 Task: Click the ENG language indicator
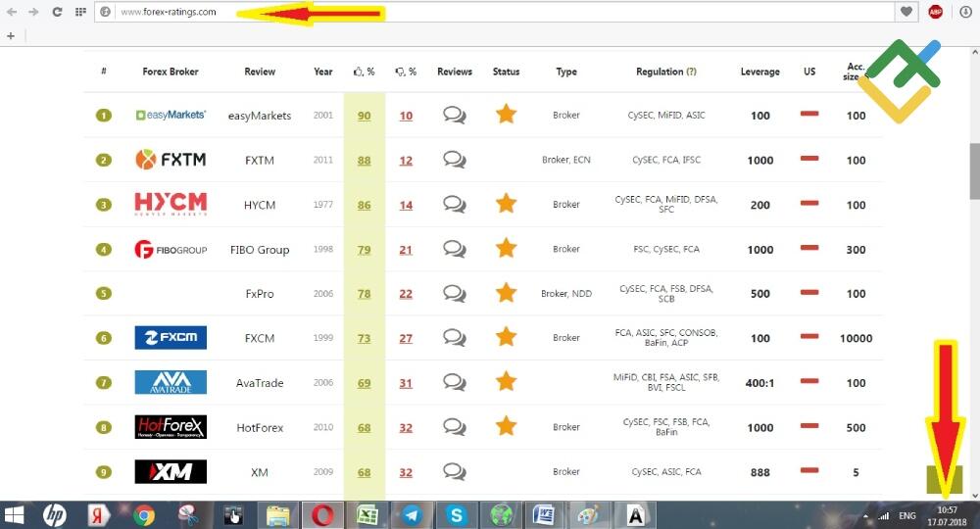pyautogui.click(x=906, y=516)
